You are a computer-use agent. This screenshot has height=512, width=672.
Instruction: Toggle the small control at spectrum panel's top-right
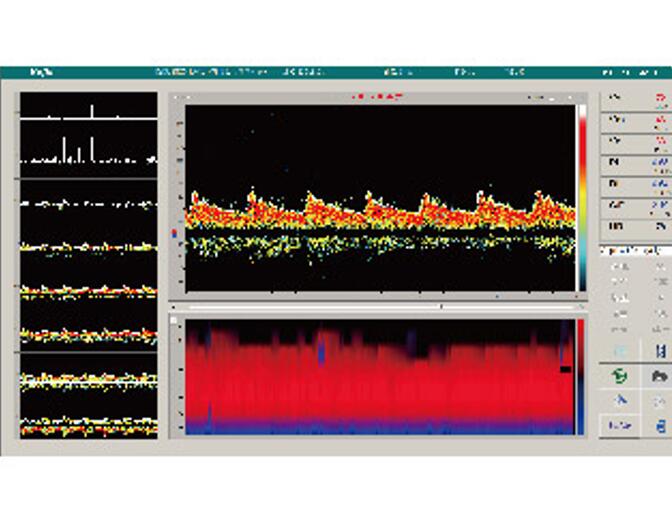point(582,98)
